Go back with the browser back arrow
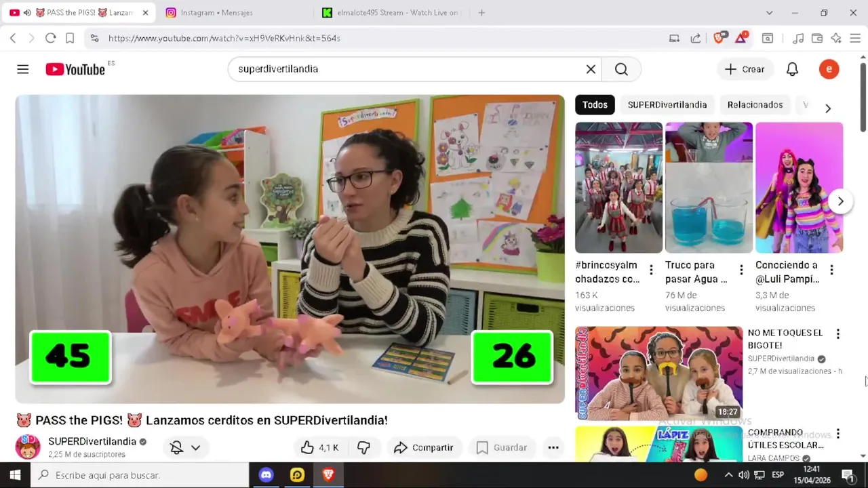The width and height of the screenshot is (868, 488). (13, 38)
